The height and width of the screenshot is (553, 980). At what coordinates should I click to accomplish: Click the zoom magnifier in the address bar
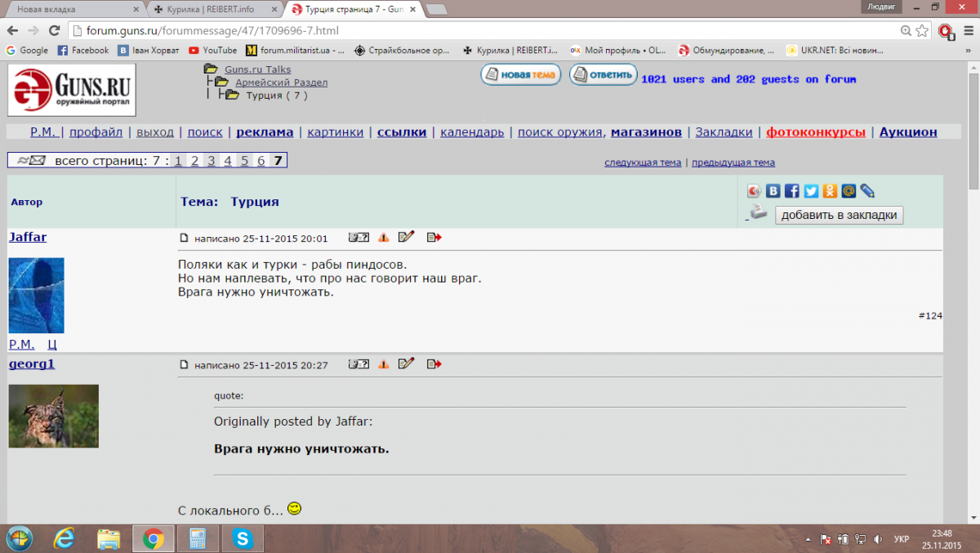(906, 31)
